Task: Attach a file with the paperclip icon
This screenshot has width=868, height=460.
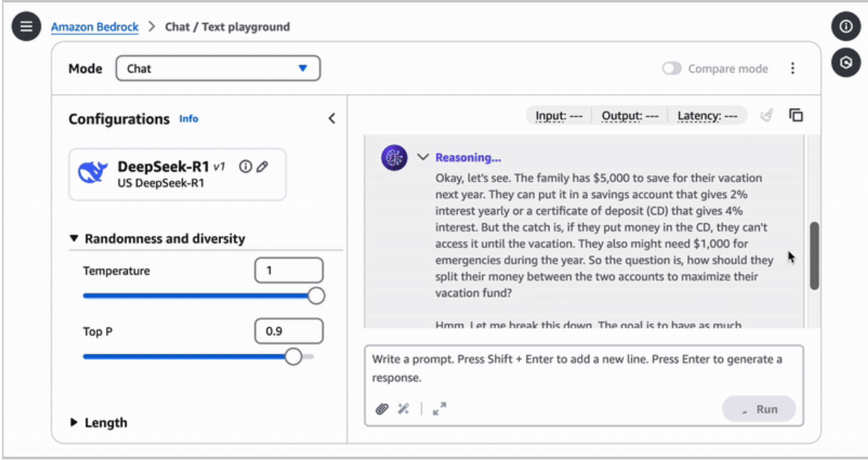Action: (x=382, y=409)
